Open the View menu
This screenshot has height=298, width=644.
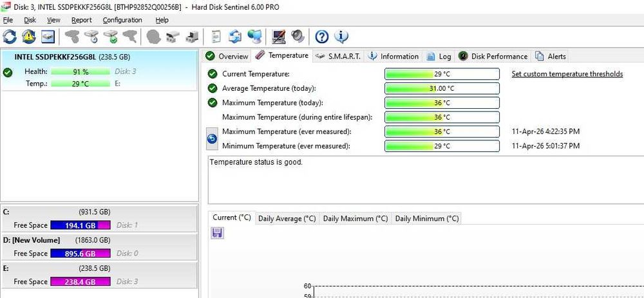[x=53, y=20]
